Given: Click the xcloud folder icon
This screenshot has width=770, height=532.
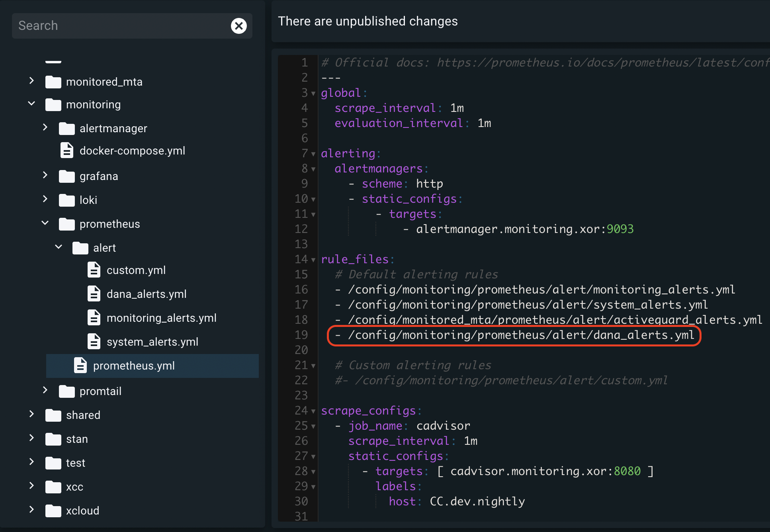Looking at the screenshot, I should click(x=53, y=511).
